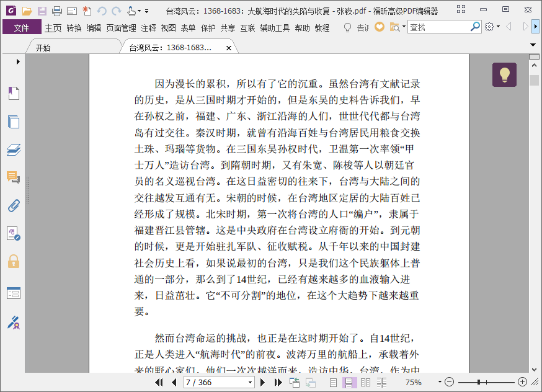The height and width of the screenshot is (392, 542).
Task: Click the zoom in plus button
Action: click(x=522, y=382)
